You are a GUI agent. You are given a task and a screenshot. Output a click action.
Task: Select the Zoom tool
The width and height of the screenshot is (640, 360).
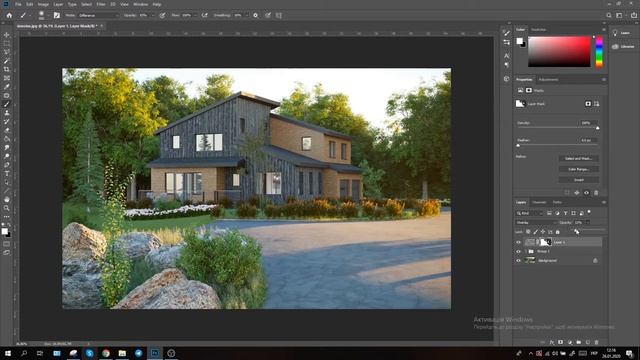(7, 208)
